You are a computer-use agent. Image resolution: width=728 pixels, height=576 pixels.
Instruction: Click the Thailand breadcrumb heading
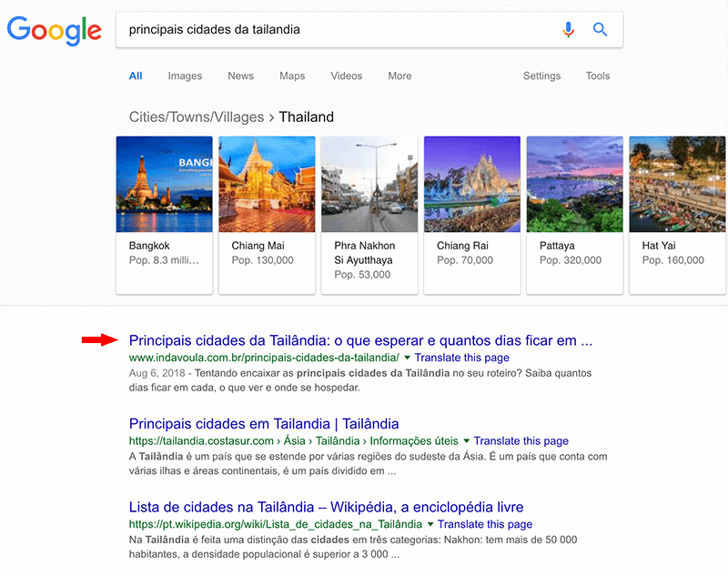307,117
